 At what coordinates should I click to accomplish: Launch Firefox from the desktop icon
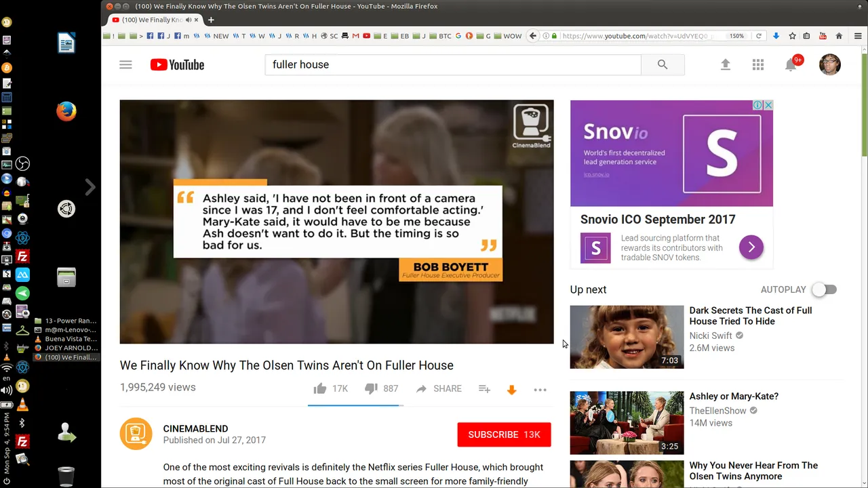(66, 111)
